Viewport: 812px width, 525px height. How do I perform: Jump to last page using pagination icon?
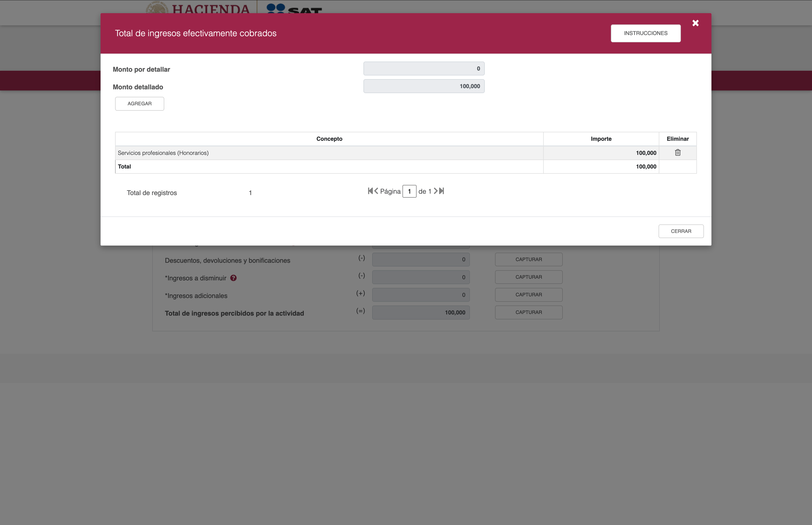tap(442, 191)
